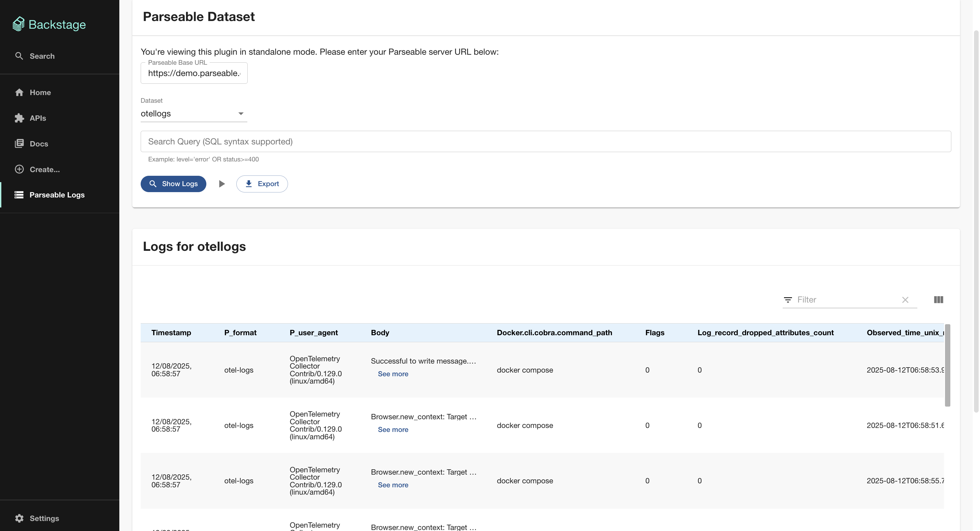Image resolution: width=980 pixels, height=531 pixels.
Task: Click the Home house icon
Action: click(19, 92)
